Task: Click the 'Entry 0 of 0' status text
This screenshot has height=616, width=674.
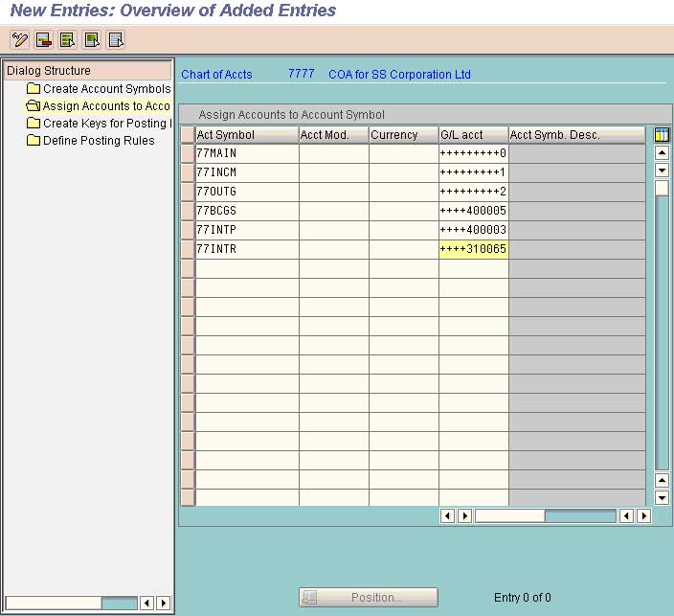Action: [x=523, y=597]
